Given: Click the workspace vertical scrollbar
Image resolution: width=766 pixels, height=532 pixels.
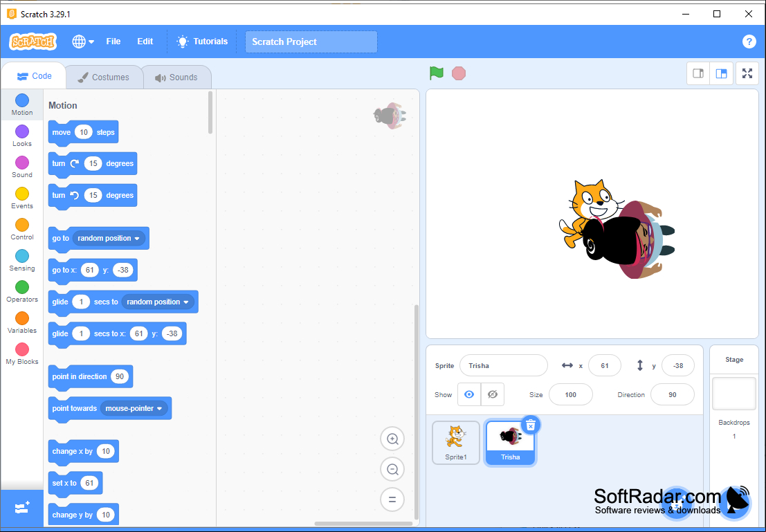Looking at the screenshot, I should pyautogui.click(x=417, y=412).
